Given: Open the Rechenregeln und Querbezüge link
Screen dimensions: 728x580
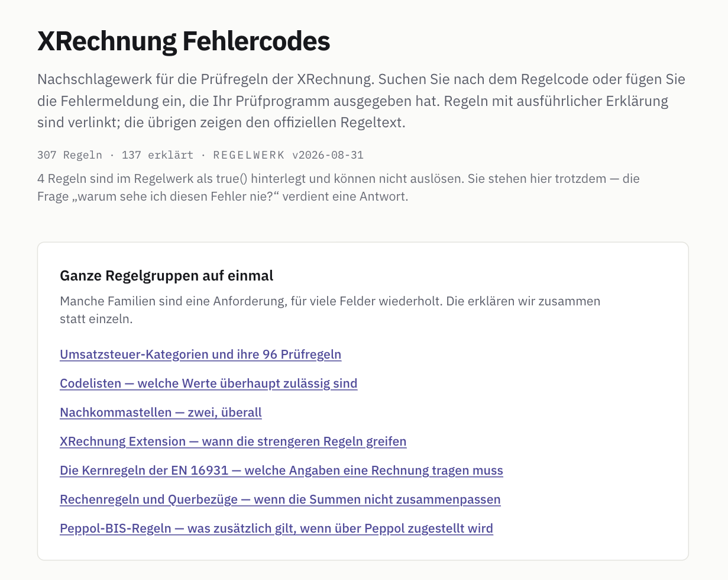Looking at the screenshot, I should (x=280, y=500).
